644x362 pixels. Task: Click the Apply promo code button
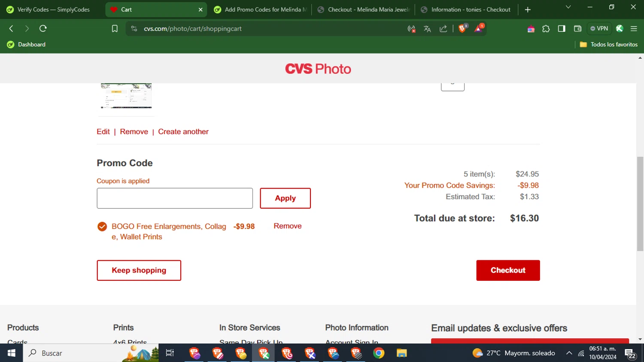[285, 198]
